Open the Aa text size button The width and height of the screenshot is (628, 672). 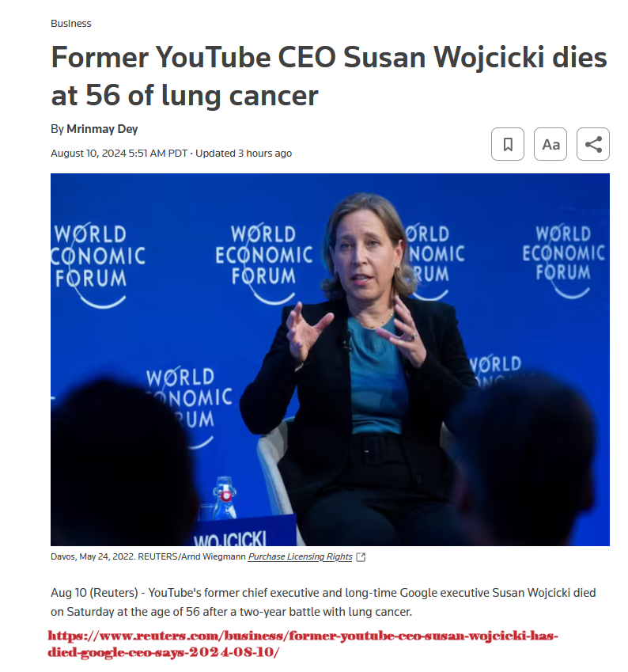(550, 144)
